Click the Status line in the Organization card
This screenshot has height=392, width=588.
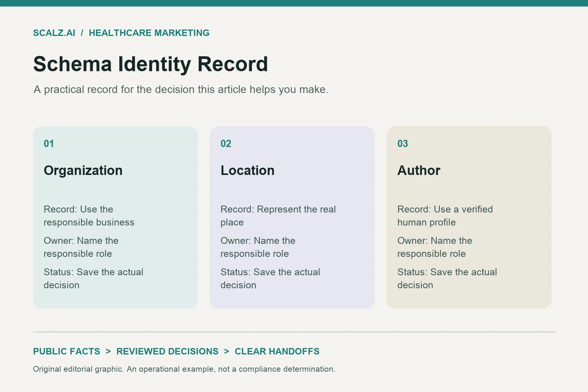click(x=93, y=279)
